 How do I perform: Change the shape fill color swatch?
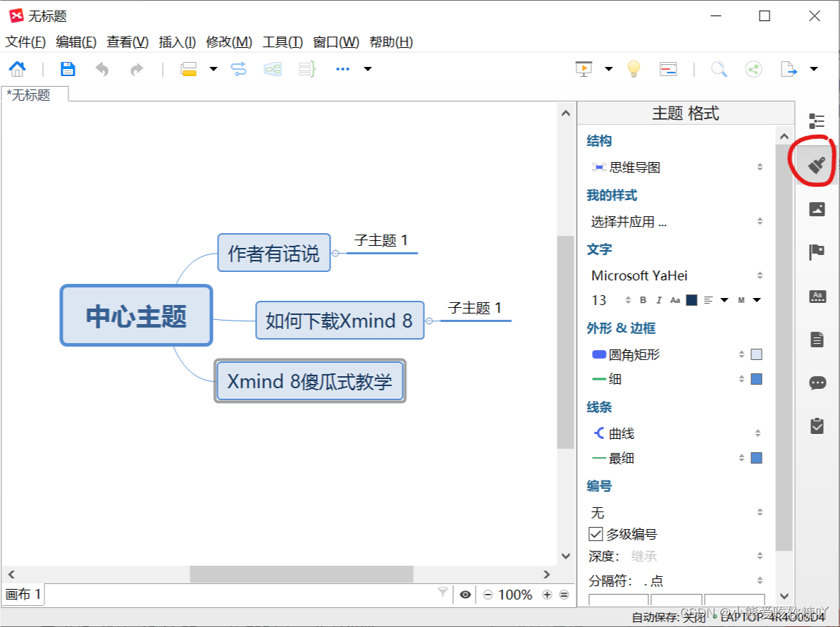pos(756,354)
